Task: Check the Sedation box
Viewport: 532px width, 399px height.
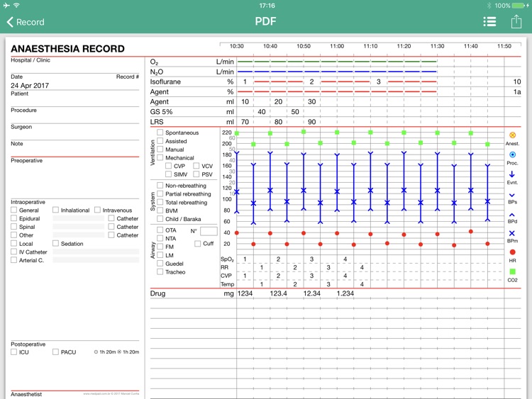Action: click(55, 243)
